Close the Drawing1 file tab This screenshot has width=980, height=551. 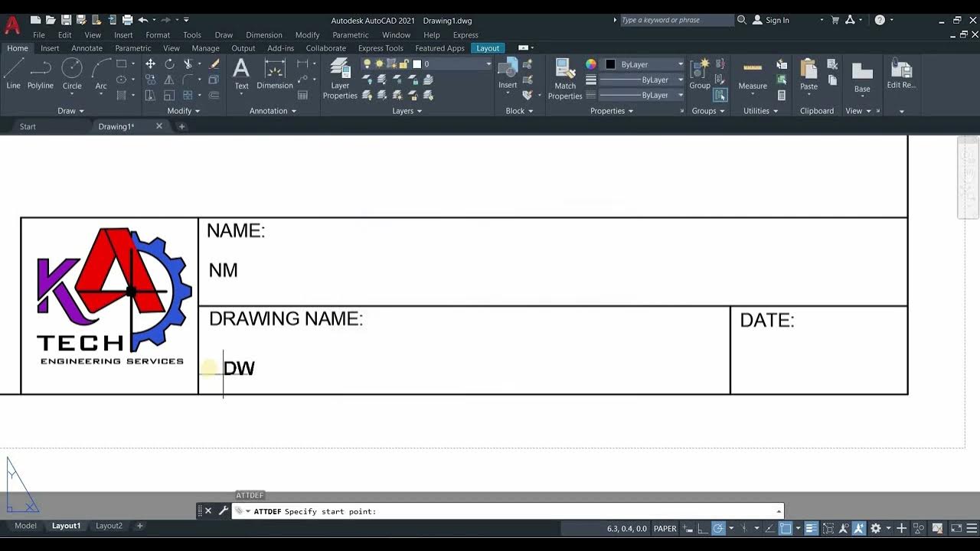(159, 126)
